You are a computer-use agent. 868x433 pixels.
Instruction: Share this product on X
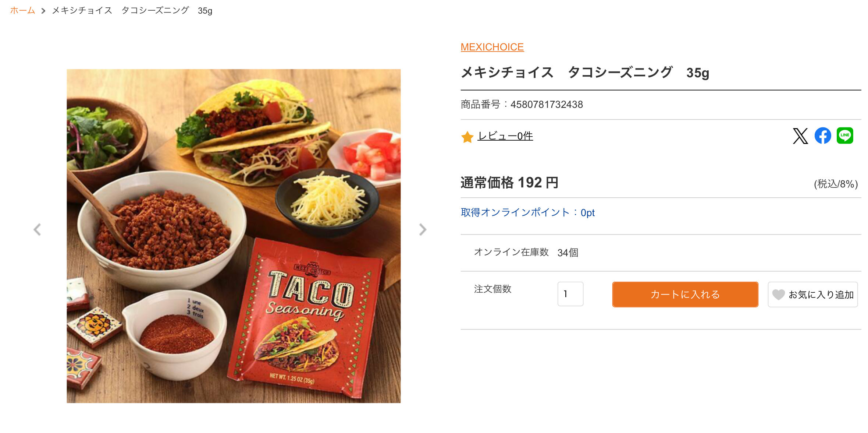800,136
